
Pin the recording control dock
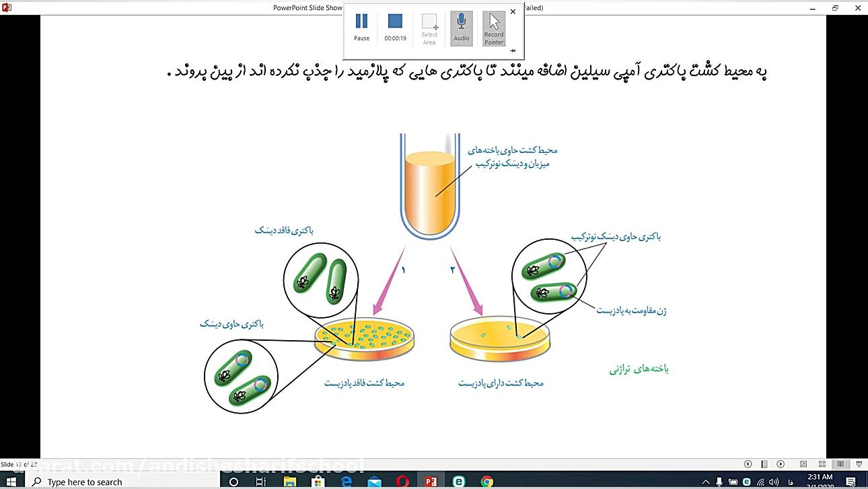(x=513, y=51)
